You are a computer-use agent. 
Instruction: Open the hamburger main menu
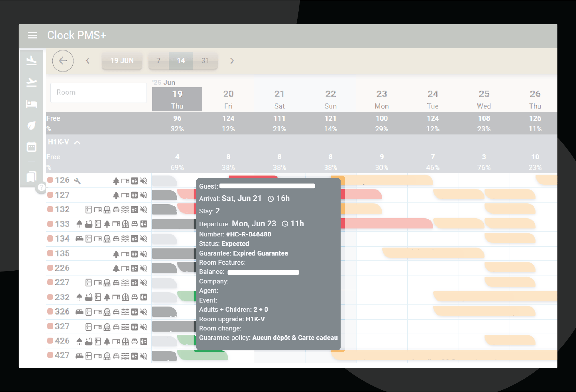[x=32, y=35]
